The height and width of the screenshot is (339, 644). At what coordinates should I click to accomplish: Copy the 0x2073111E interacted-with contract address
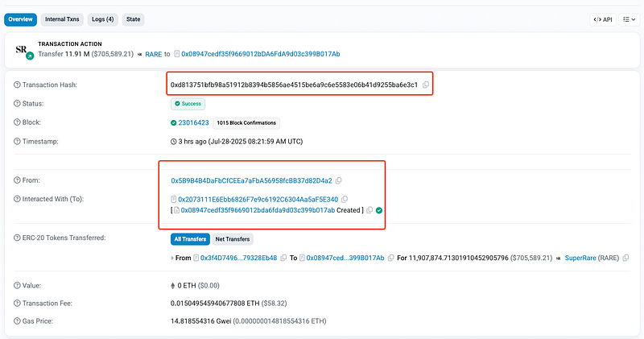(x=345, y=199)
